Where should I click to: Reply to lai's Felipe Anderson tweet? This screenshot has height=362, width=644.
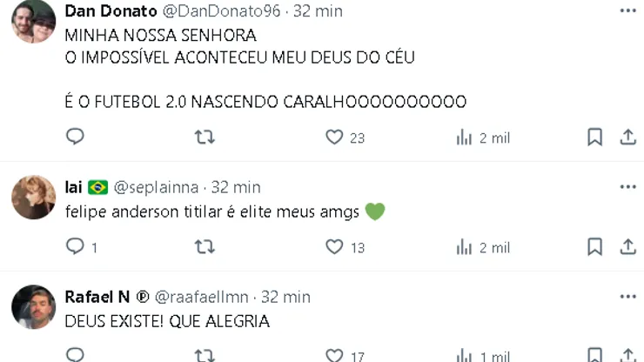(x=76, y=247)
